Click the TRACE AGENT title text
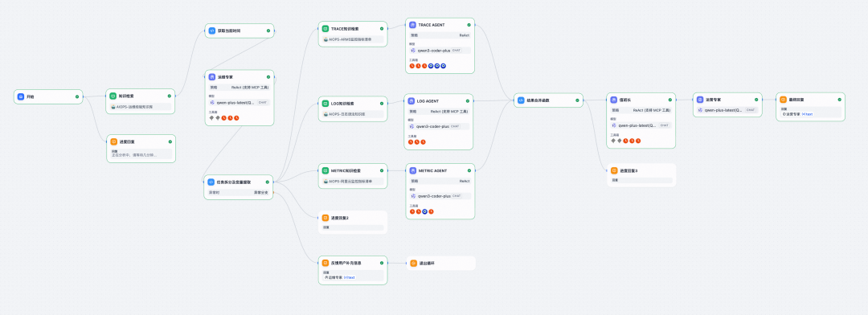 (x=432, y=25)
